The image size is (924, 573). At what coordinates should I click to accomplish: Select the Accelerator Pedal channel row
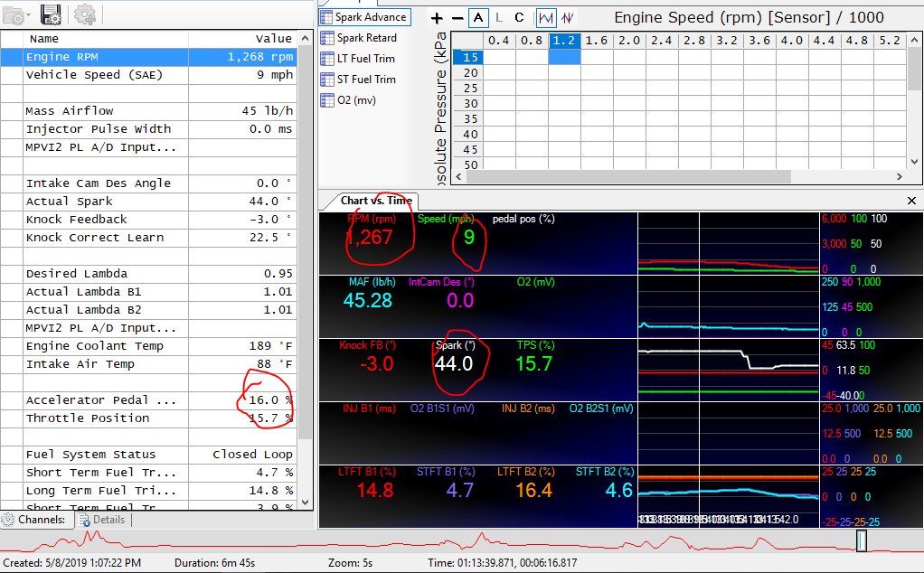pyautogui.click(x=148, y=400)
